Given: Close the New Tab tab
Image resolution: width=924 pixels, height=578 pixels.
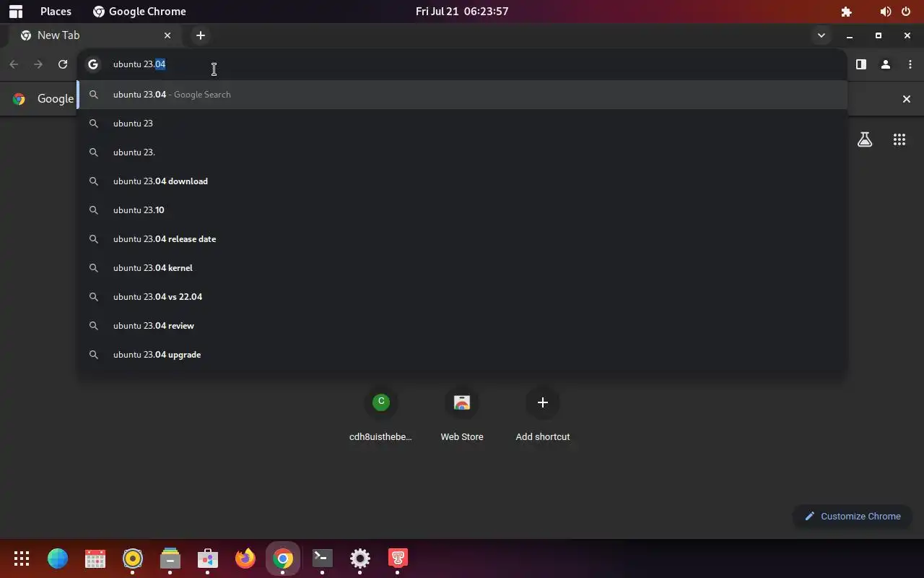Looking at the screenshot, I should click(x=167, y=35).
